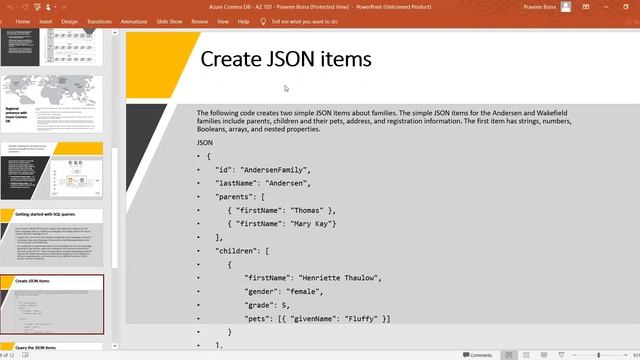Select the world map 'Regional presence' slide thumbnail

pyautogui.click(x=52, y=104)
